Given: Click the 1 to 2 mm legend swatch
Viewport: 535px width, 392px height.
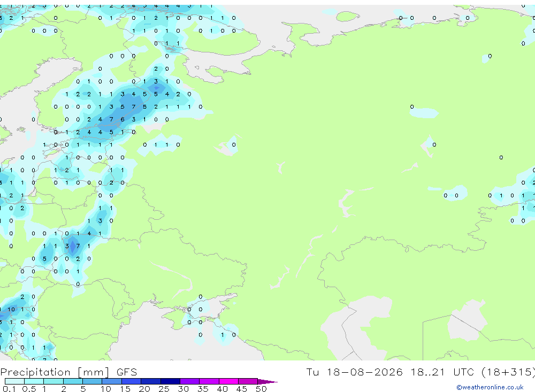Looking at the screenshot, I should pos(53,381).
